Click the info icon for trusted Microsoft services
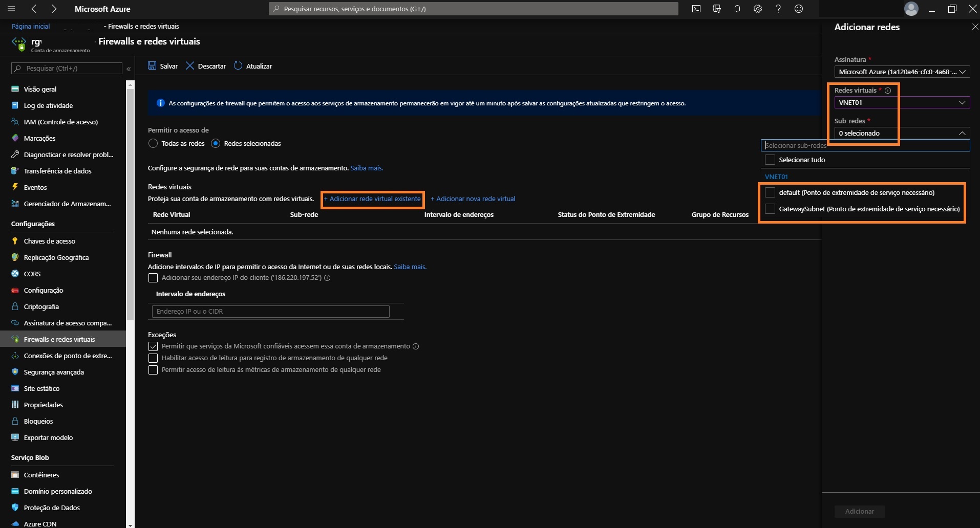Viewport: 980px width, 528px height. click(416, 346)
